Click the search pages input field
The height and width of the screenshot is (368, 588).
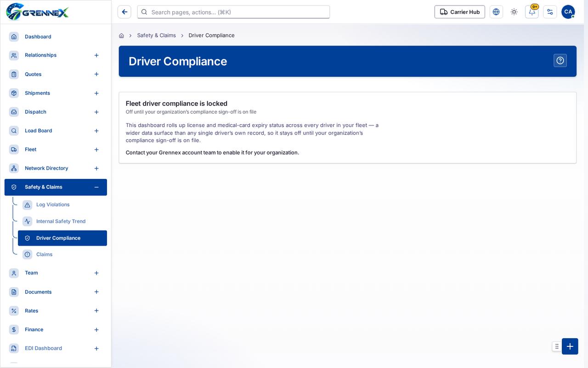tap(233, 12)
